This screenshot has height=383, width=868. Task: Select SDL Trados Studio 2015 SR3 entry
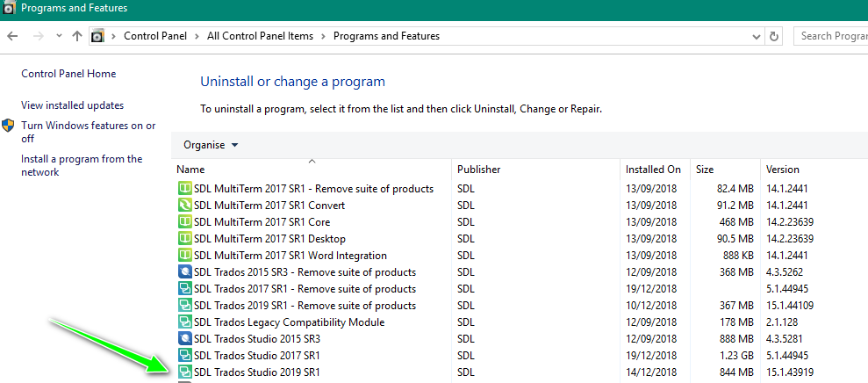[257, 339]
